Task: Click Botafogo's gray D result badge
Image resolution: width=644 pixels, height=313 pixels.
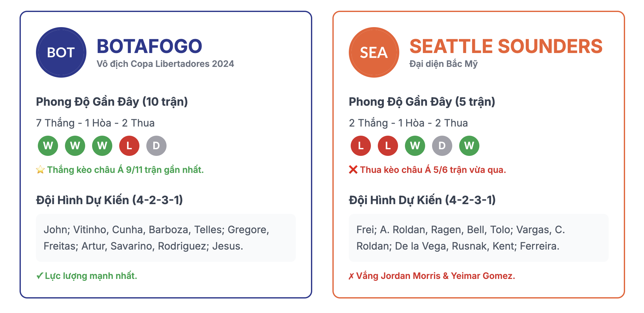Action: 156,146
